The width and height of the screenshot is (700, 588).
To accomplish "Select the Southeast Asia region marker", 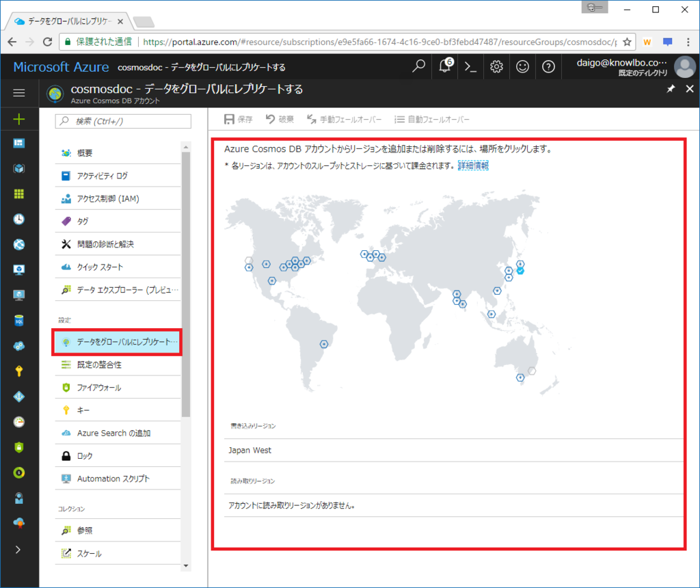I will (x=491, y=315).
